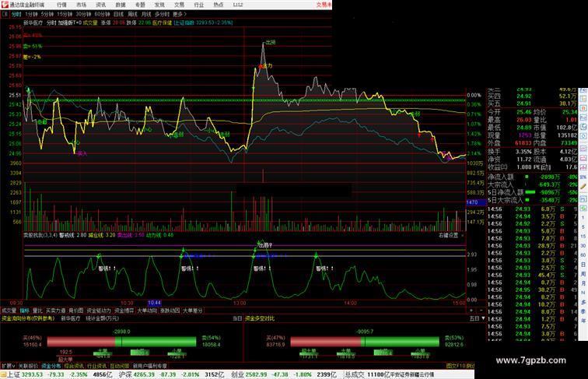Select the 月 (monthly) period in the sidebar
Image resolution: width=588 pixels, height=379 pixels.
pos(583,283)
